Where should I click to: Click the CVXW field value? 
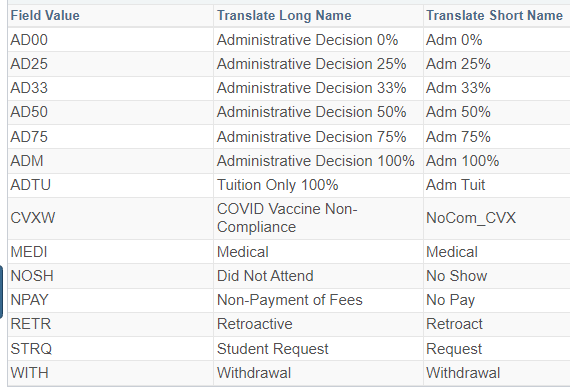click(x=33, y=218)
